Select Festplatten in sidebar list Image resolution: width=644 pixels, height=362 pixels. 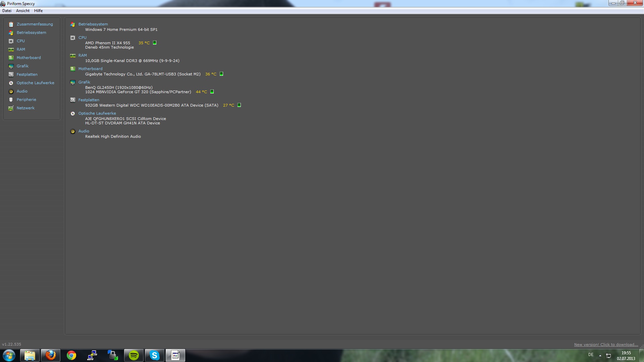[x=27, y=74]
